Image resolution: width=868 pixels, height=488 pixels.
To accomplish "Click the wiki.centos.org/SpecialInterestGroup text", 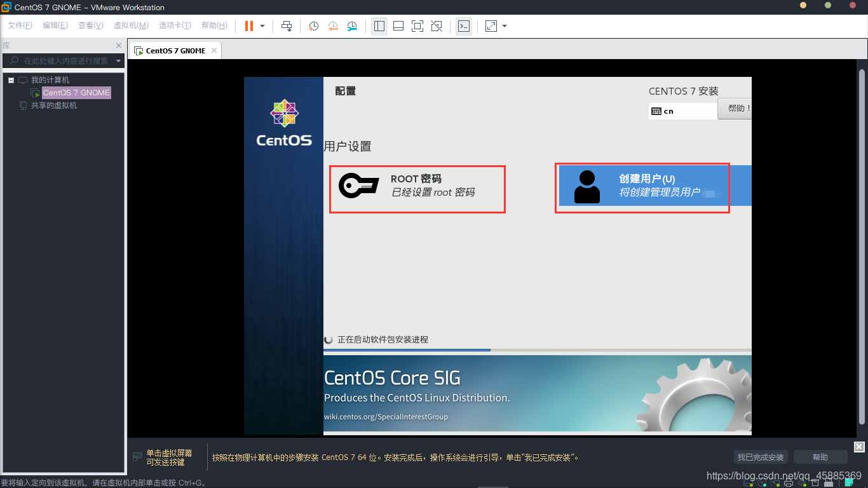I will [386, 417].
